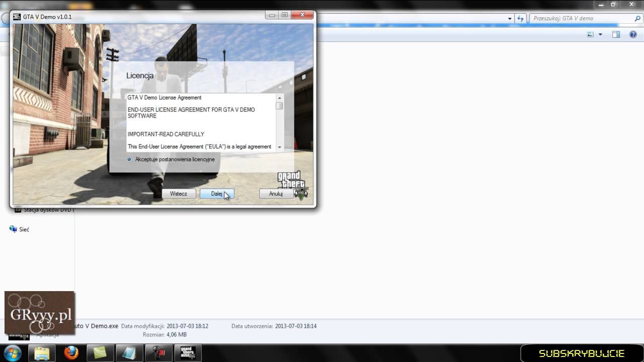Open Windows Explorer taskbar icon

[42, 353]
